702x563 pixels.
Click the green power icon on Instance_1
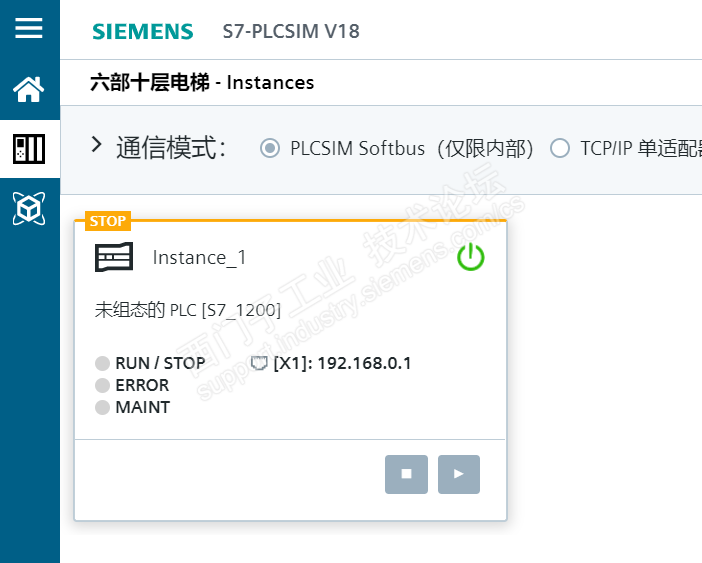pos(470,258)
